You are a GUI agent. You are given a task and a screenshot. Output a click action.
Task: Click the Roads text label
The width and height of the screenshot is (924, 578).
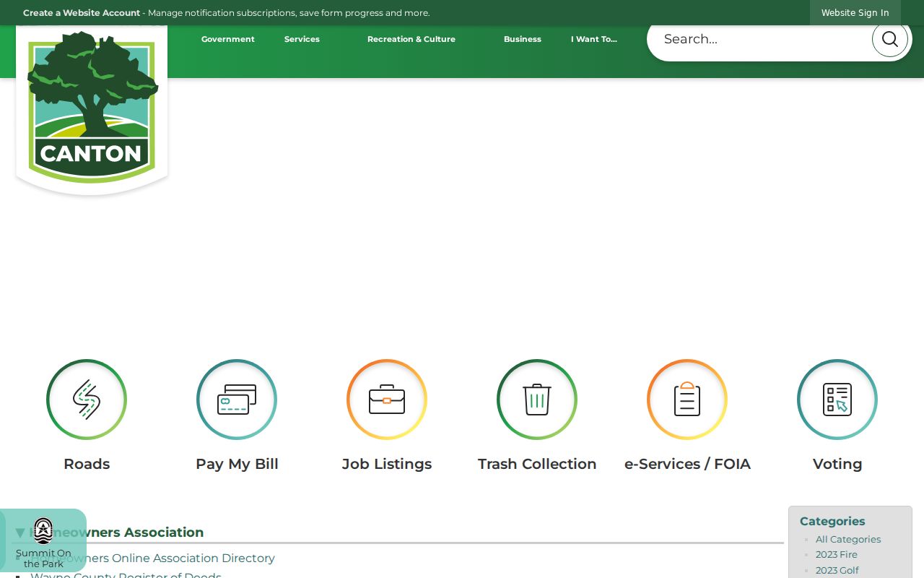click(87, 464)
